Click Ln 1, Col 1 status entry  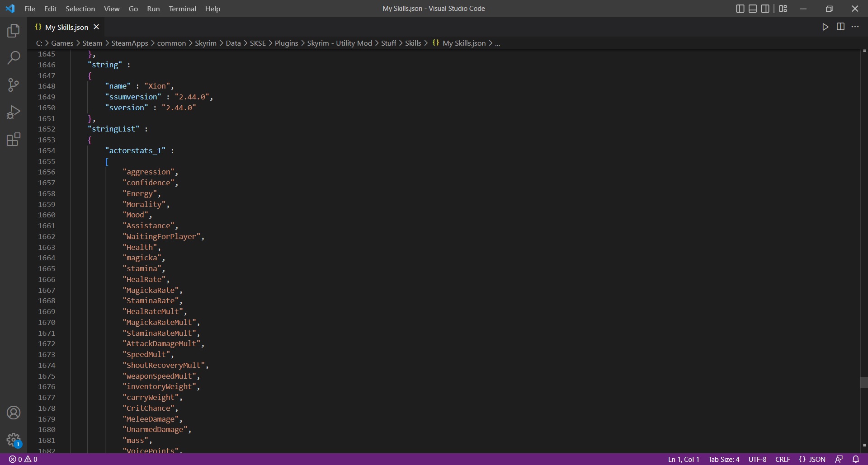(684, 459)
